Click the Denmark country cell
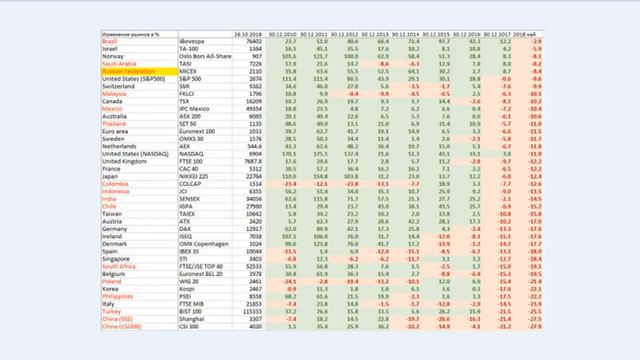This screenshot has height=360, width=640. click(140, 244)
